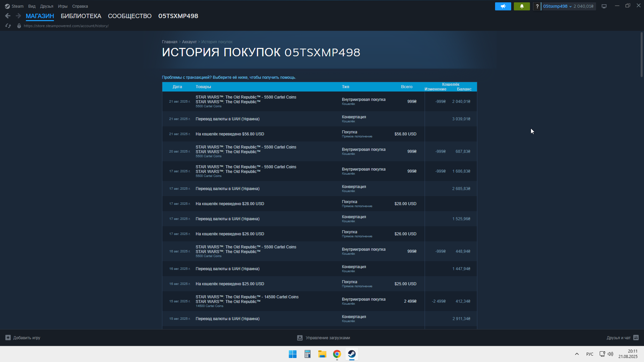Screen dimensions: 644x362
Task: Select the 21 авг. 5500 Cartel Coins transaction
Action: coord(319,102)
